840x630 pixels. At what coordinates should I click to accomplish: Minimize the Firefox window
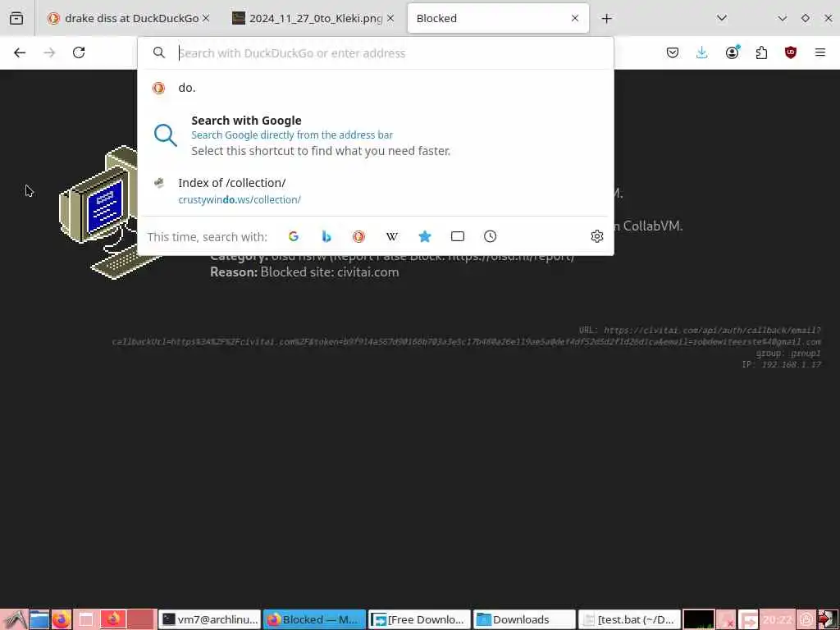point(782,18)
